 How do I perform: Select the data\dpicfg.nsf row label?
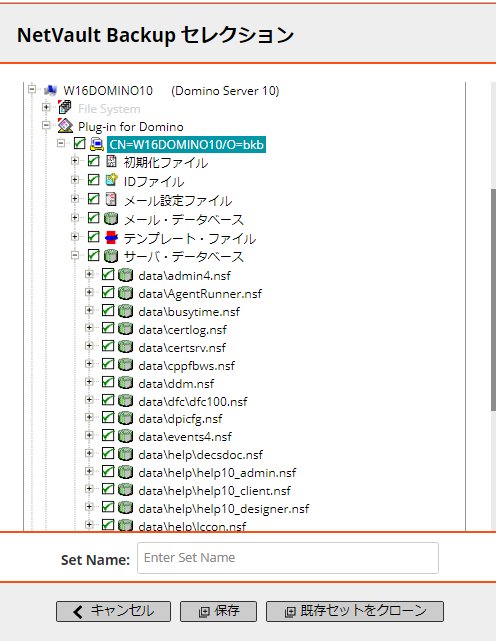(x=180, y=419)
